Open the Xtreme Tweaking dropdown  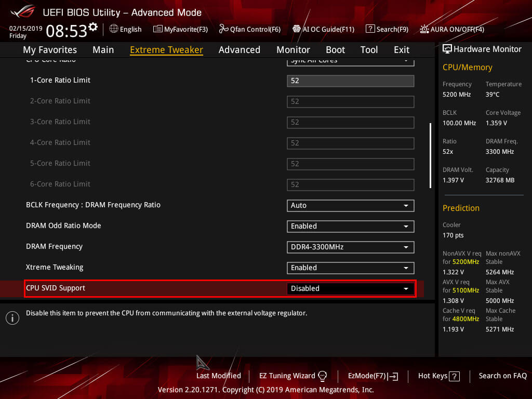click(x=351, y=268)
